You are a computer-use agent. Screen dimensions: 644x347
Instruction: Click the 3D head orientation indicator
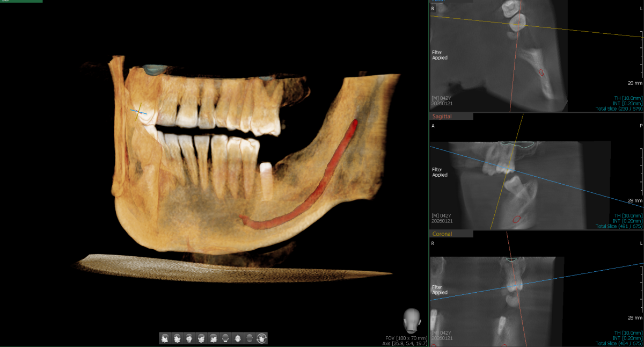click(x=412, y=321)
